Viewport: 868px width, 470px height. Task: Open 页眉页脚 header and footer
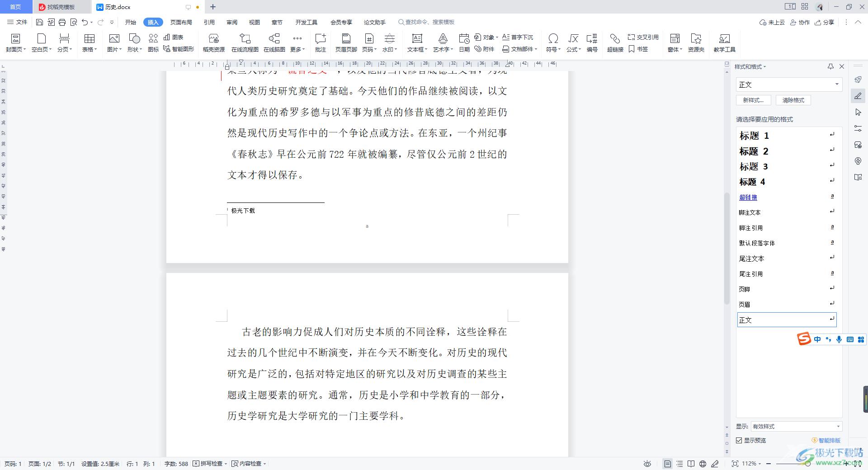click(346, 43)
